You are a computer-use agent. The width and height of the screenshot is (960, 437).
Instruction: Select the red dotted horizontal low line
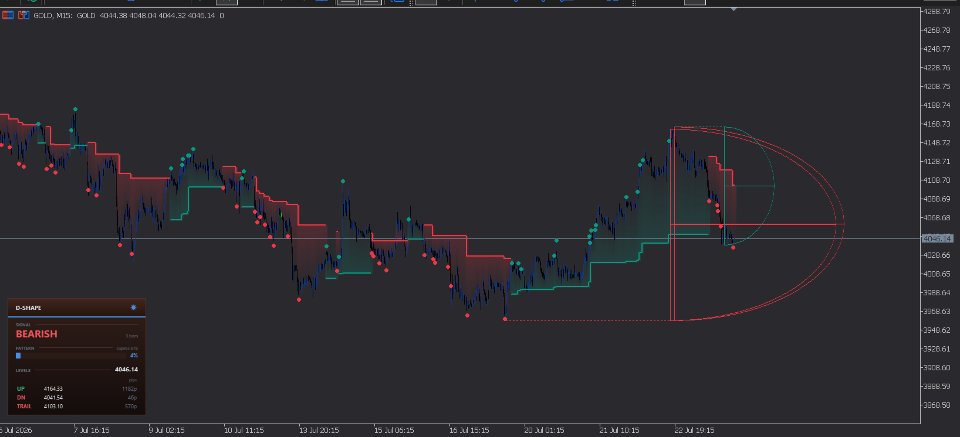(x=588, y=320)
